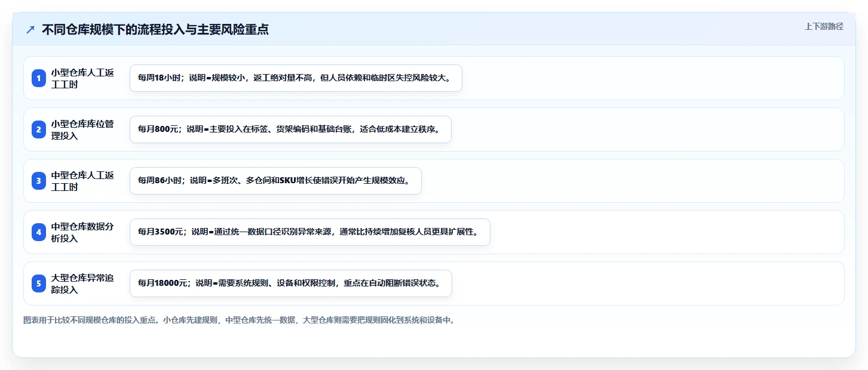868x370 pixels.
Task: Click the 每月800元 description box
Action: click(x=290, y=129)
